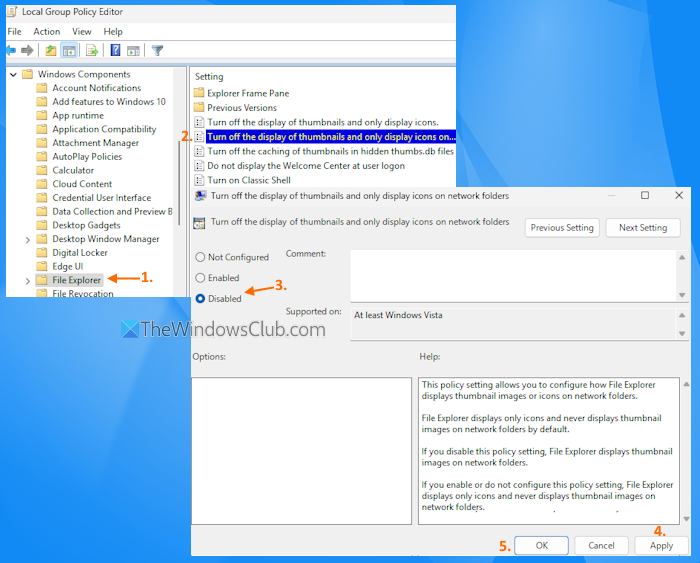Select Attachment Manager in the tree

(96, 143)
